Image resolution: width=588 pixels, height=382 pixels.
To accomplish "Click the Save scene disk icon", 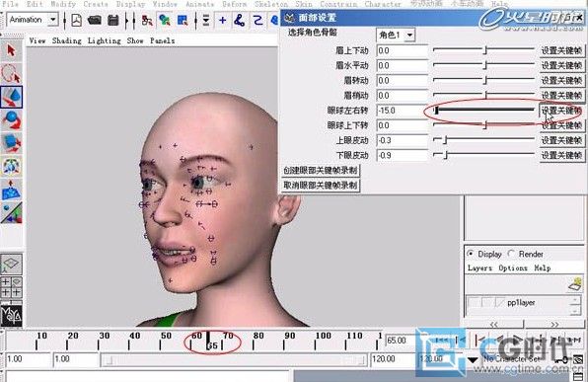I will [112, 20].
